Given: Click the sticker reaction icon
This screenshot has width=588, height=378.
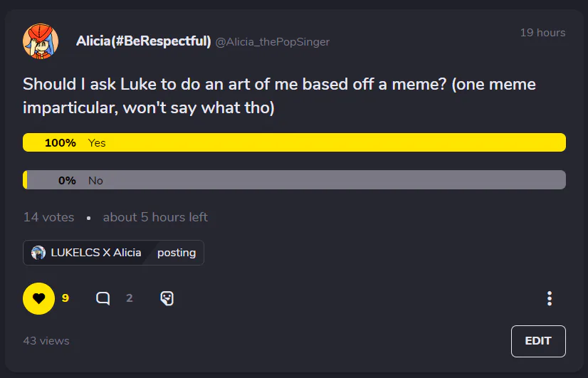Looking at the screenshot, I should (167, 298).
